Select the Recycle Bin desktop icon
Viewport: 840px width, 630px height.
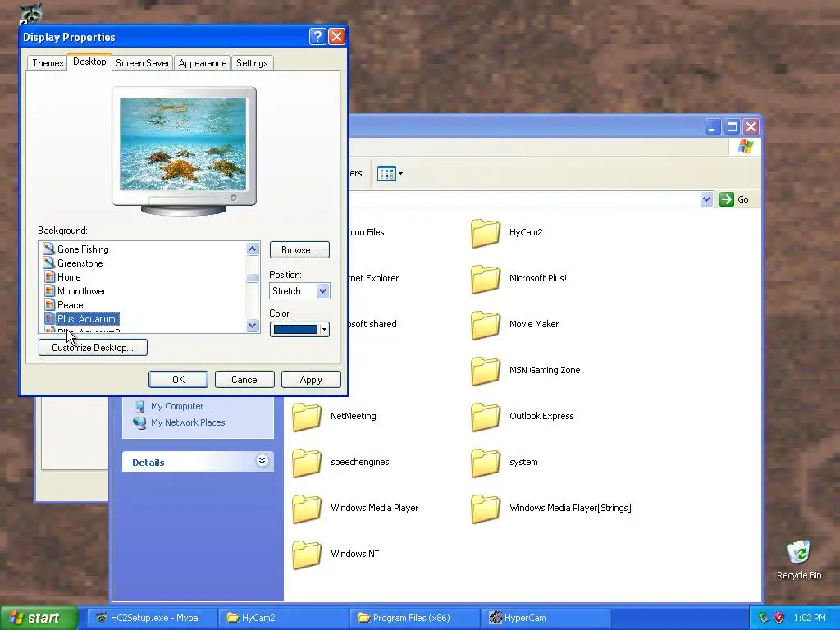799,559
